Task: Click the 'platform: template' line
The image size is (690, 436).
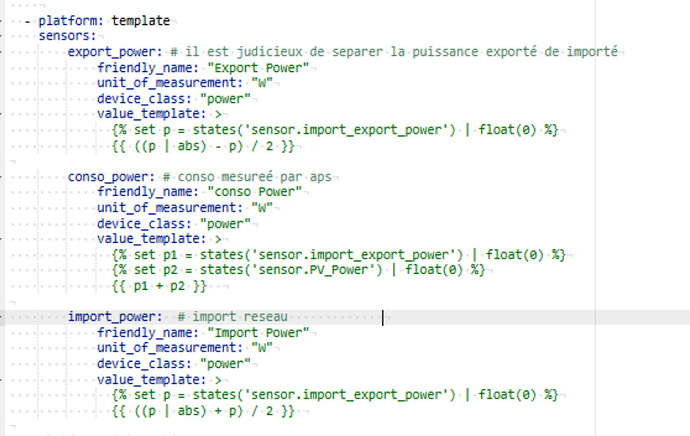Action: (x=104, y=20)
